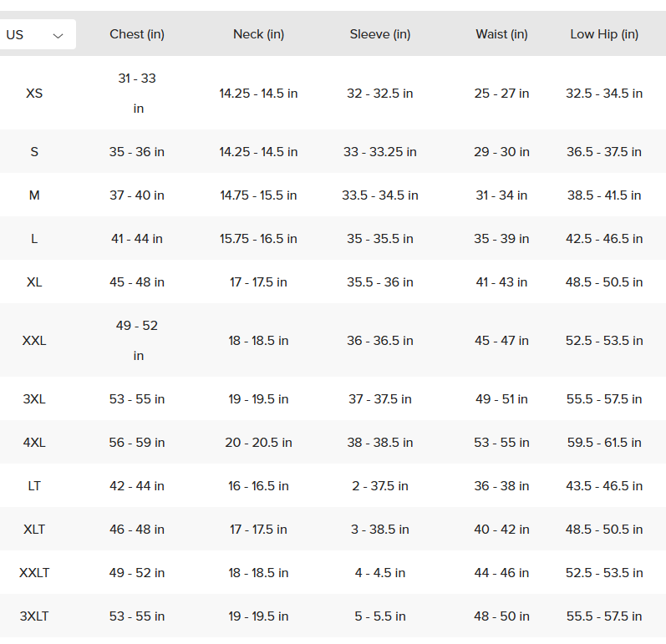Image resolution: width=666 pixels, height=644 pixels.
Task: Click the 15.75 - 16.5 in neck cell
Action: click(258, 239)
